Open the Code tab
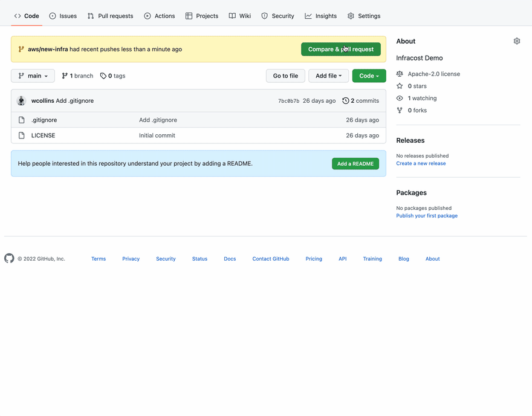This screenshot has width=532, height=416. 27,16
